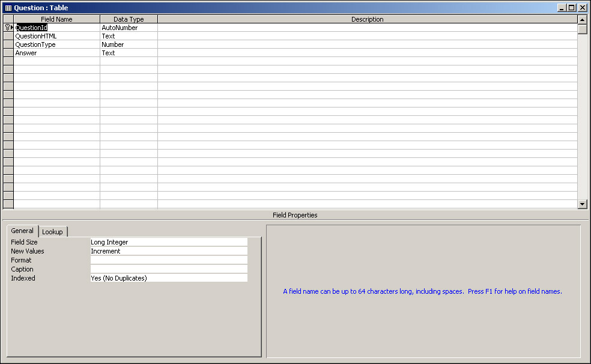Viewport: 591px width, 364px height.
Task: Click the Format property field
Action: coord(168,260)
